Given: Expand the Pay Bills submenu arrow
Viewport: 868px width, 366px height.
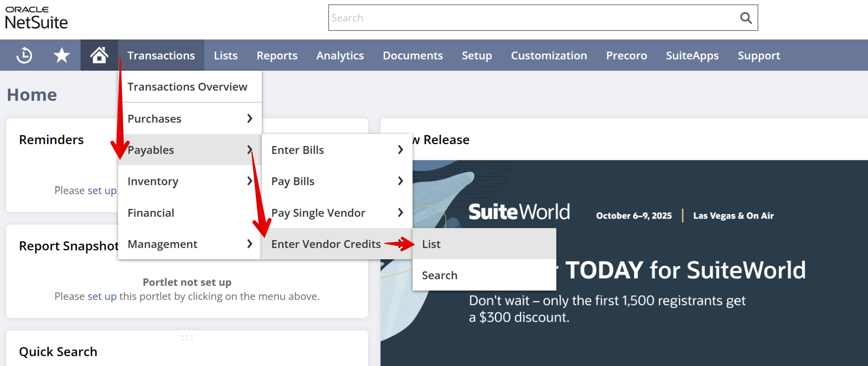Looking at the screenshot, I should 400,181.
